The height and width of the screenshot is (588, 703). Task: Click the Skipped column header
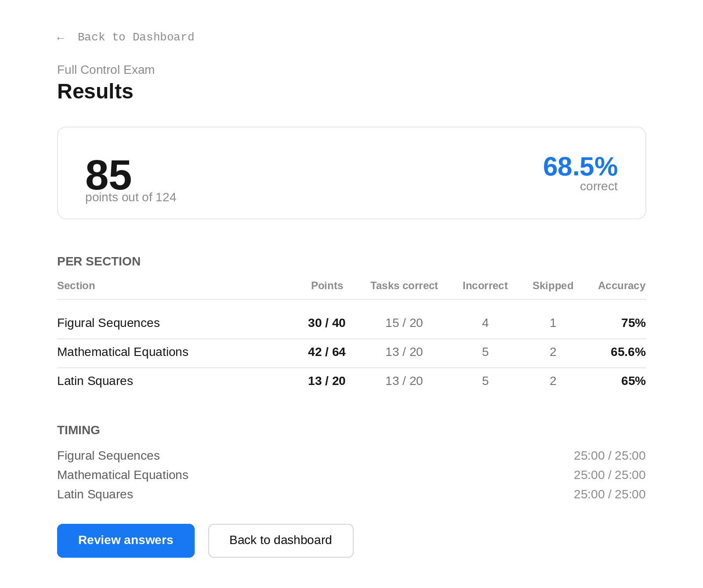[x=553, y=286]
